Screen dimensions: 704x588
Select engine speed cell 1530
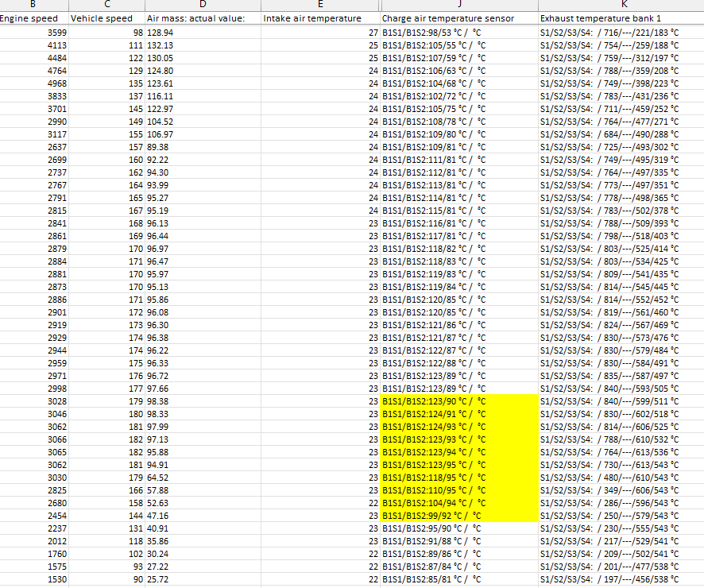click(34, 579)
